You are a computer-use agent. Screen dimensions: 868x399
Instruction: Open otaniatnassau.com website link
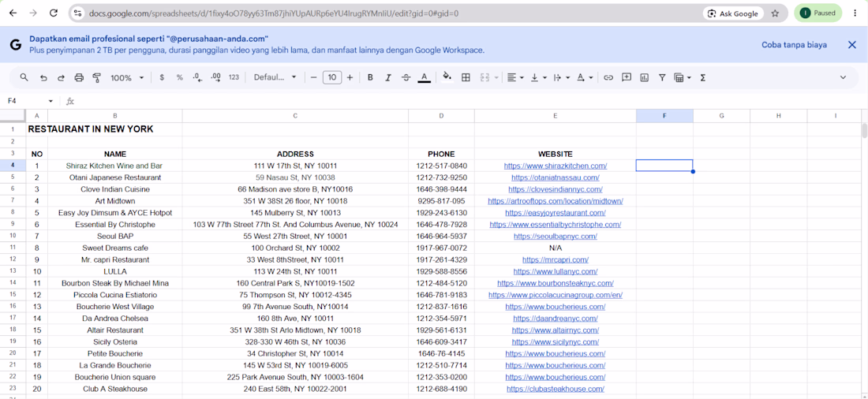556,177
